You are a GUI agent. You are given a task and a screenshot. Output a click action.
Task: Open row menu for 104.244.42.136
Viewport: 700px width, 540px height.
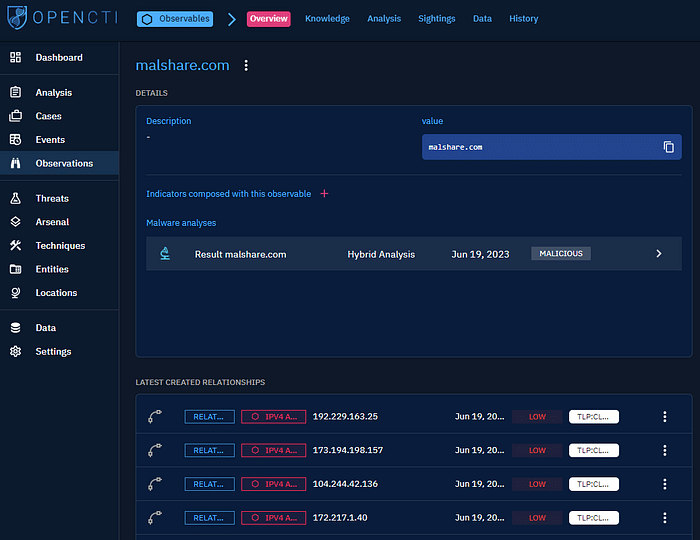(x=664, y=484)
